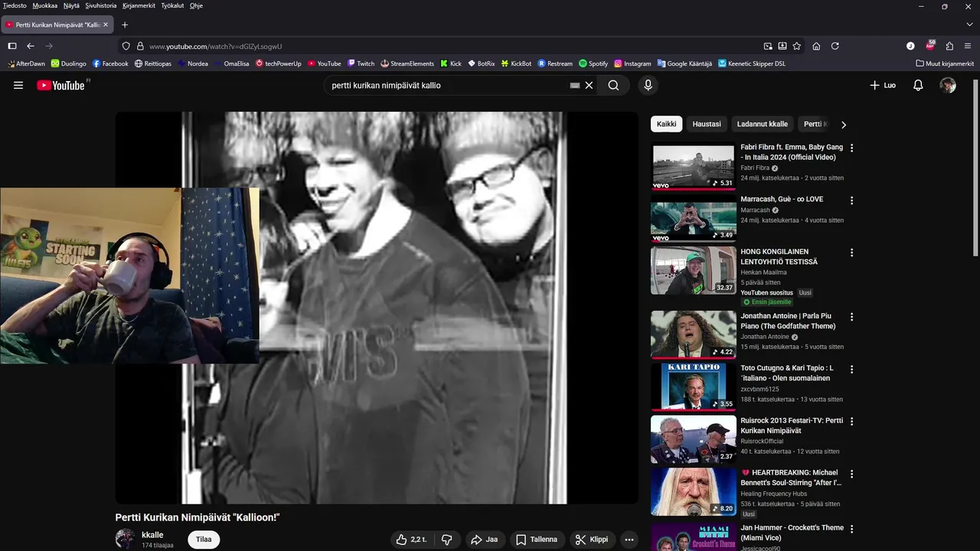Go back with the browser back arrow

tap(31, 46)
